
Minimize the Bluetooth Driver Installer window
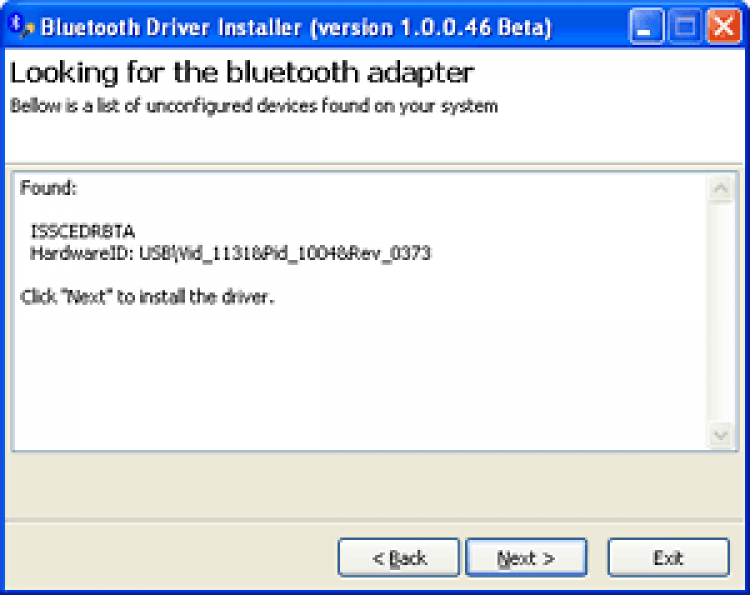tap(646, 25)
